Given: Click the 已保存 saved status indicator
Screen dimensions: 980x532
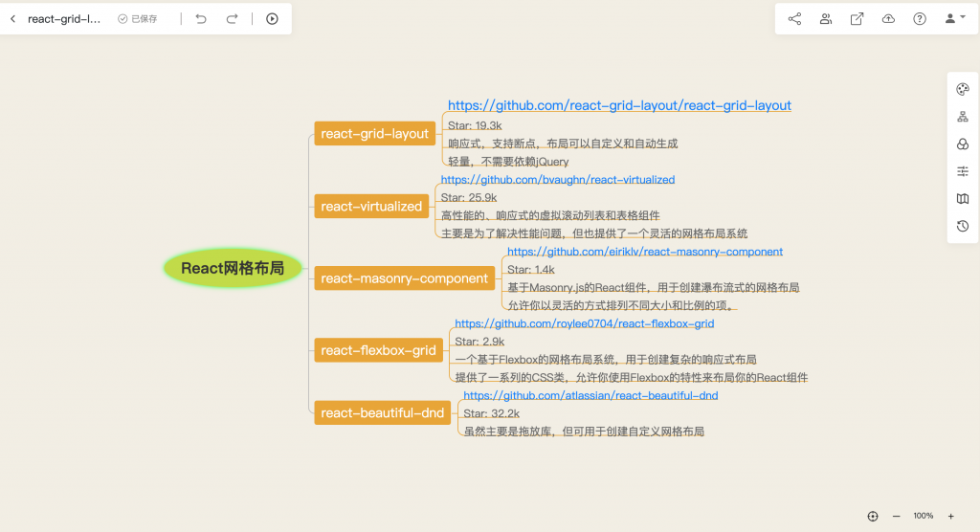Looking at the screenshot, I should coord(138,19).
